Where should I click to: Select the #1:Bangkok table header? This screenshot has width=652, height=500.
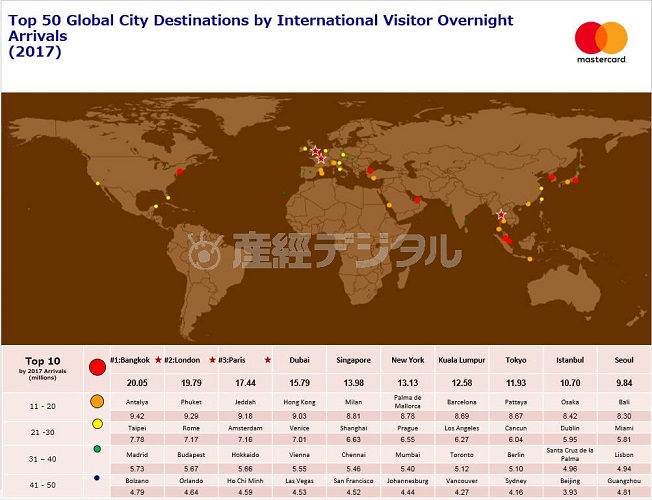tap(129, 359)
